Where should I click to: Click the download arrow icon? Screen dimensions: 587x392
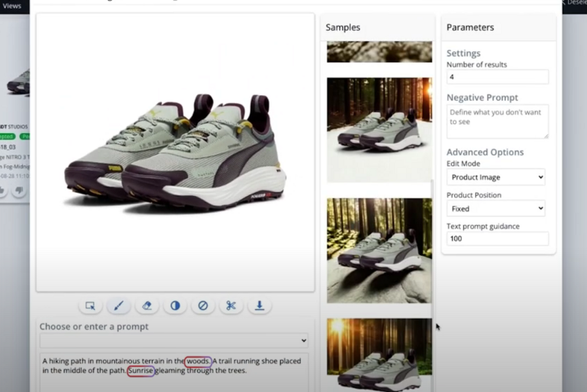(259, 306)
